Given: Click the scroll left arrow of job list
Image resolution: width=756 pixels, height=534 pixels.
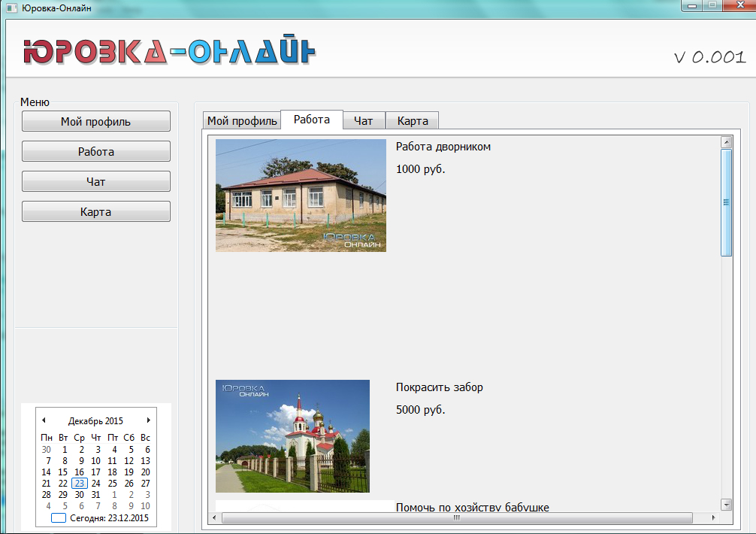Looking at the screenshot, I should click(216, 517).
